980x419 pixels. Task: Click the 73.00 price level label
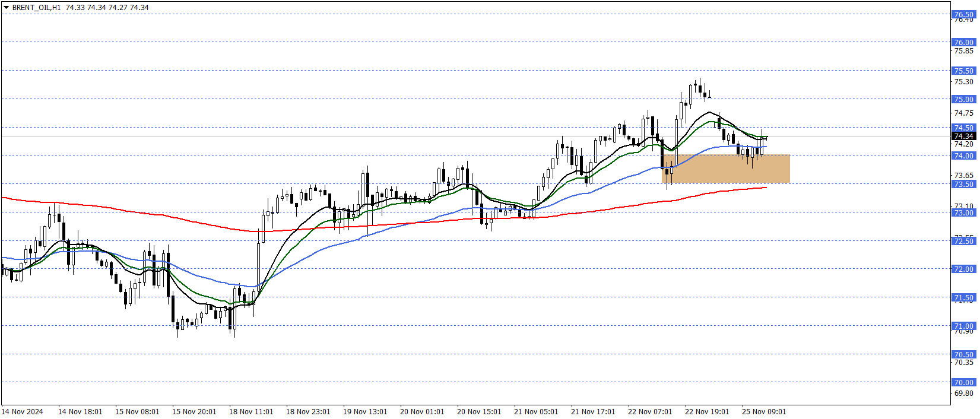coord(963,212)
